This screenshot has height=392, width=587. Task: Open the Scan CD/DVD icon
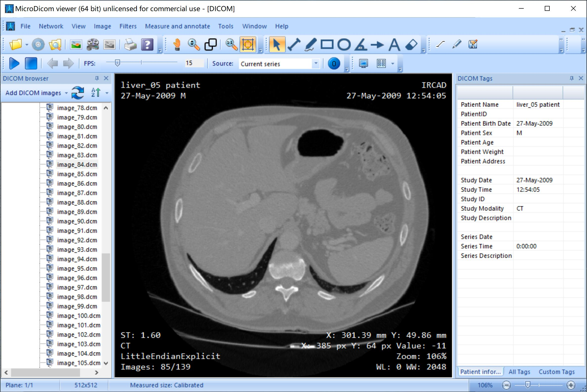[x=38, y=45]
